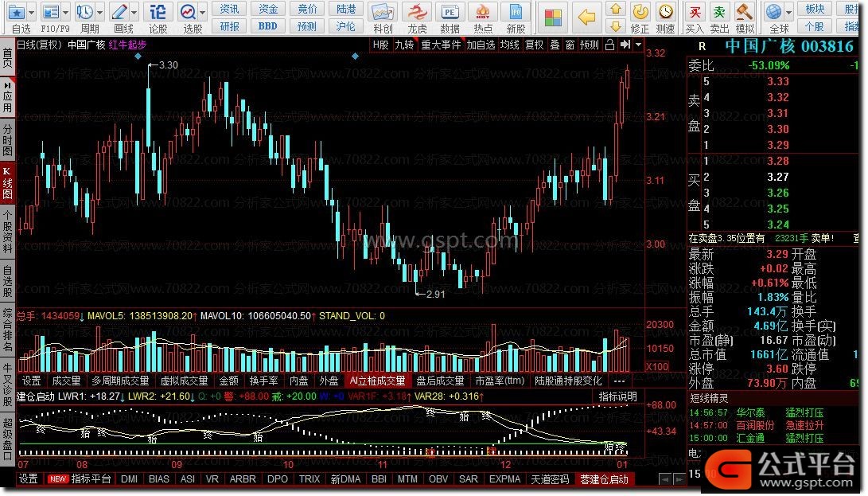Open the 热点 hot topics icon
This screenshot has width=868, height=496.
[483, 12]
